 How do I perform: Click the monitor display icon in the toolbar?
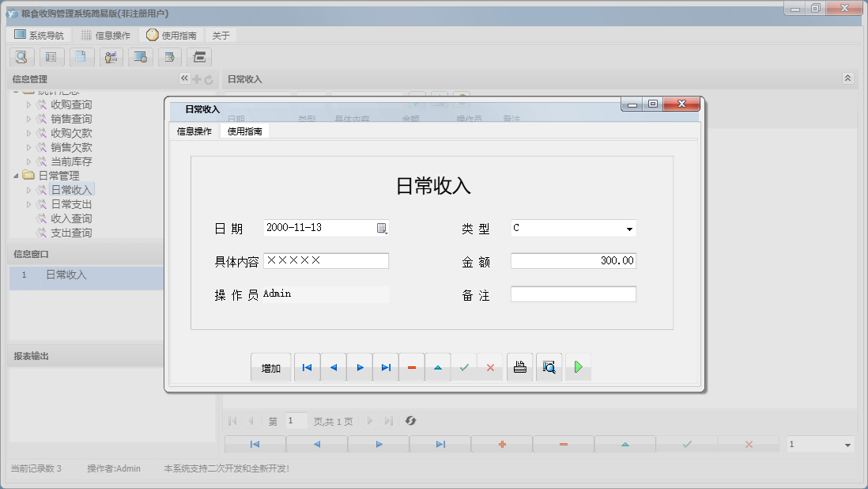[142, 57]
